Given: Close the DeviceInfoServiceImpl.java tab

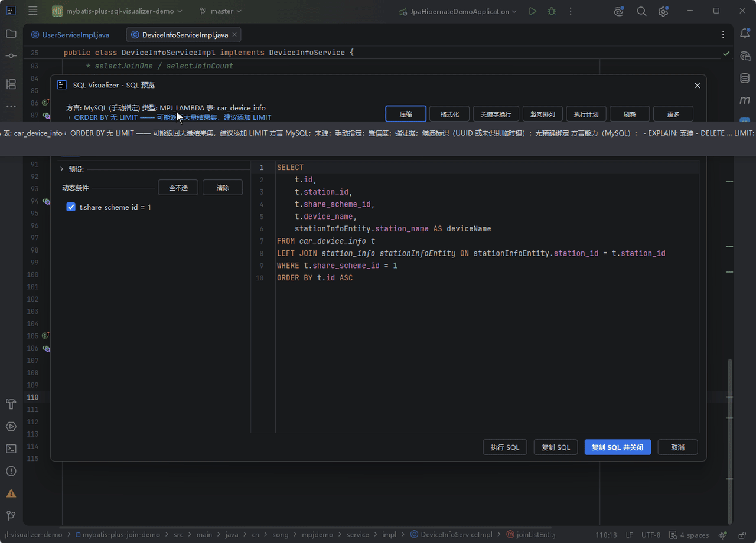Looking at the screenshot, I should (234, 35).
